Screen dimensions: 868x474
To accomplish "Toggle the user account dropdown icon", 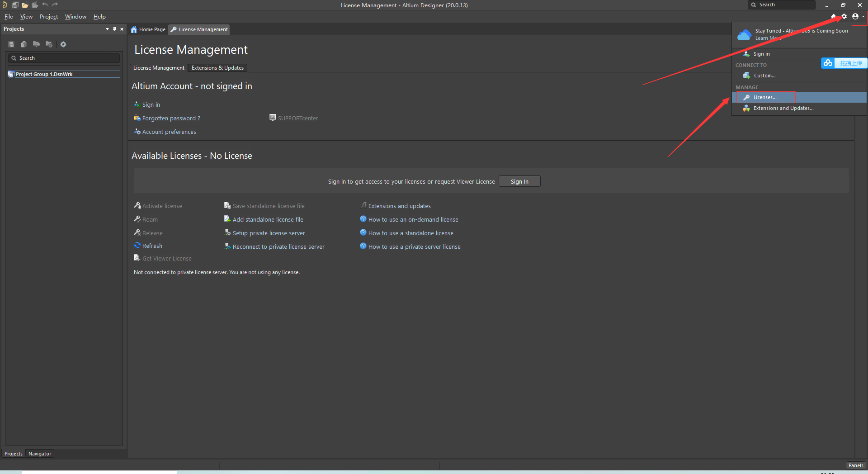I will tap(859, 16).
